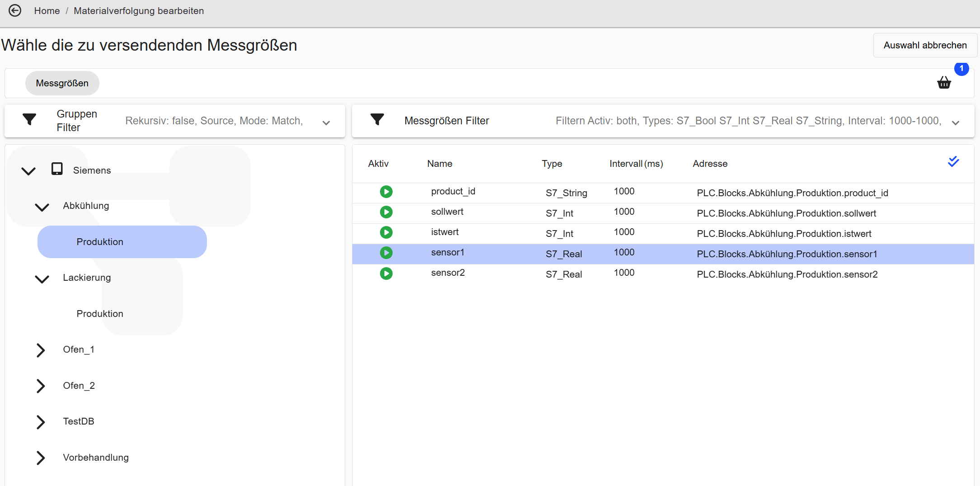Toggle active icon for istwert
980x486 pixels.
coord(386,232)
